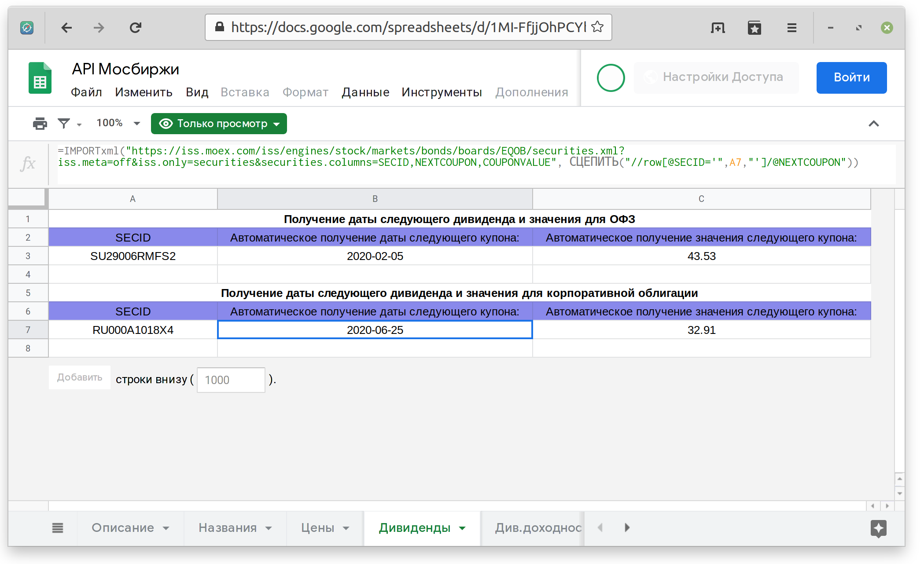Collapse the toolbar with the chevron arrow
Screen dimensions: 924x564
coord(873,124)
